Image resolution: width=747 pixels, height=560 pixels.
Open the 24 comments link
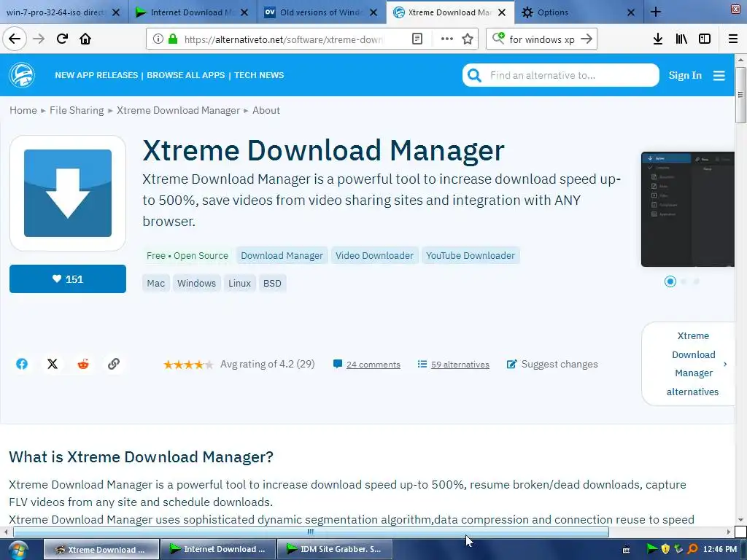(373, 365)
